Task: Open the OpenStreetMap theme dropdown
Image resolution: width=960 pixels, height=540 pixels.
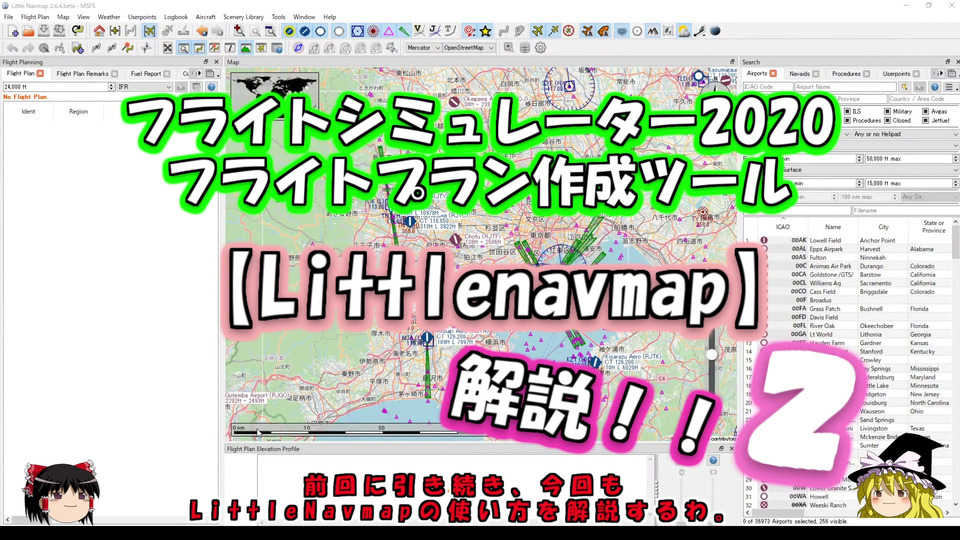Action: point(468,47)
